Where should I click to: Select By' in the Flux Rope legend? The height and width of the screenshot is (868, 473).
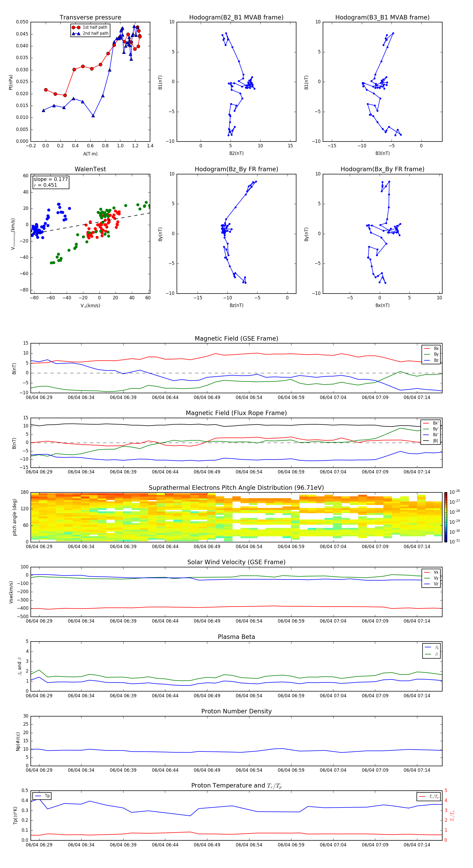[x=431, y=429]
